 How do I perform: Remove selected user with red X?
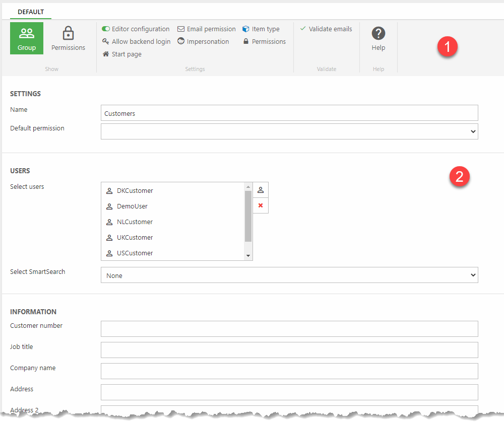pos(261,205)
